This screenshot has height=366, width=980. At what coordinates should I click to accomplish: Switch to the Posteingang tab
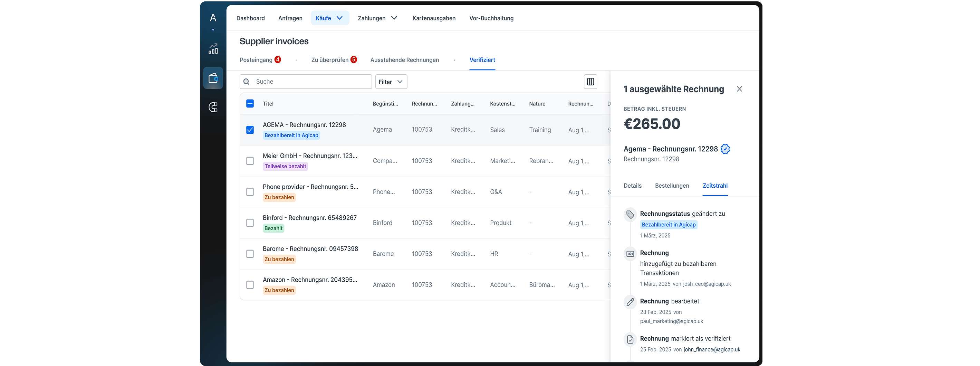click(256, 60)
